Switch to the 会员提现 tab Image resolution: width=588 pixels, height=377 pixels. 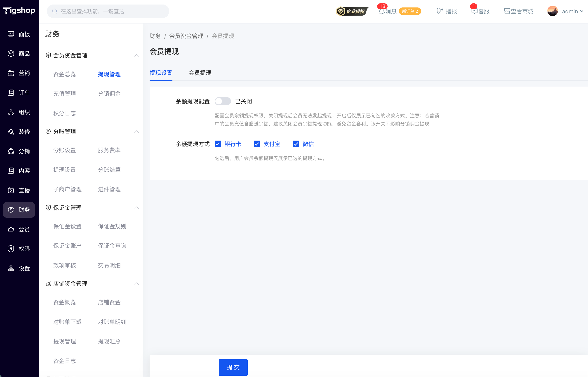[x=200, y=73]
